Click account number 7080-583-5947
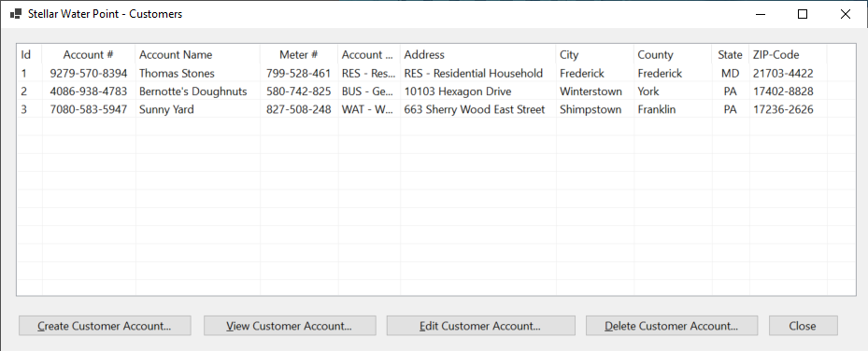The height and width of the screenshot is (351, 868). pos(89,109)
